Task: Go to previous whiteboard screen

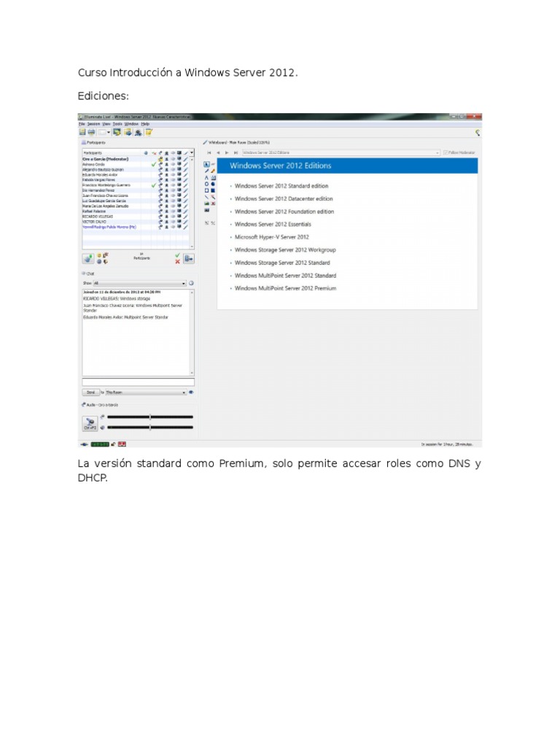Action: click(x=218, y=152)
